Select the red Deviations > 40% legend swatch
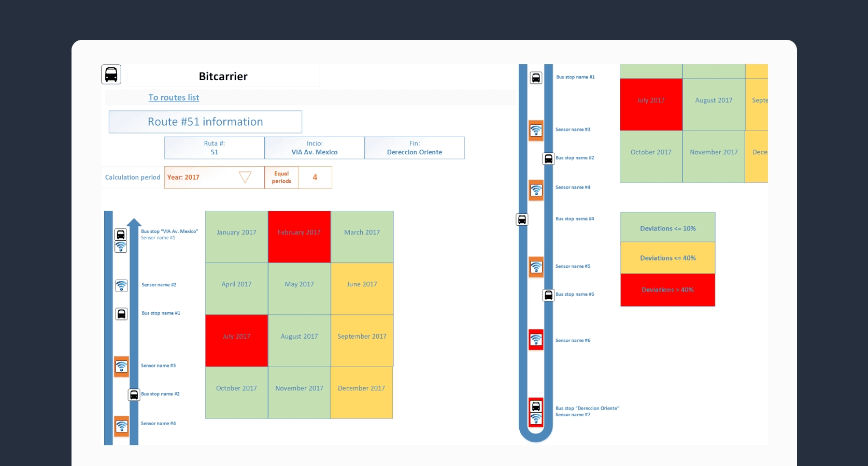 coord(668,290)
